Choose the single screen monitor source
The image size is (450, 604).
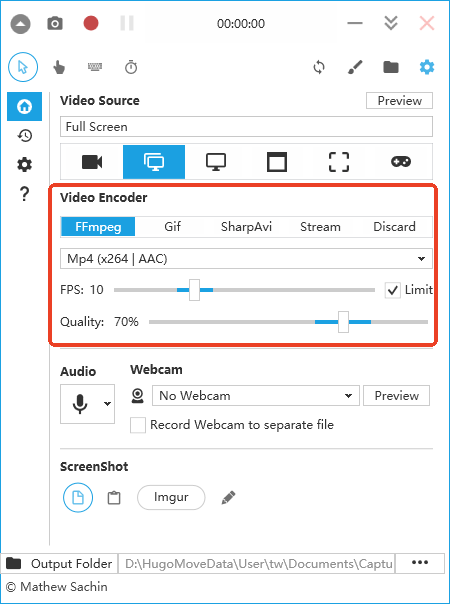coord(216,162)
